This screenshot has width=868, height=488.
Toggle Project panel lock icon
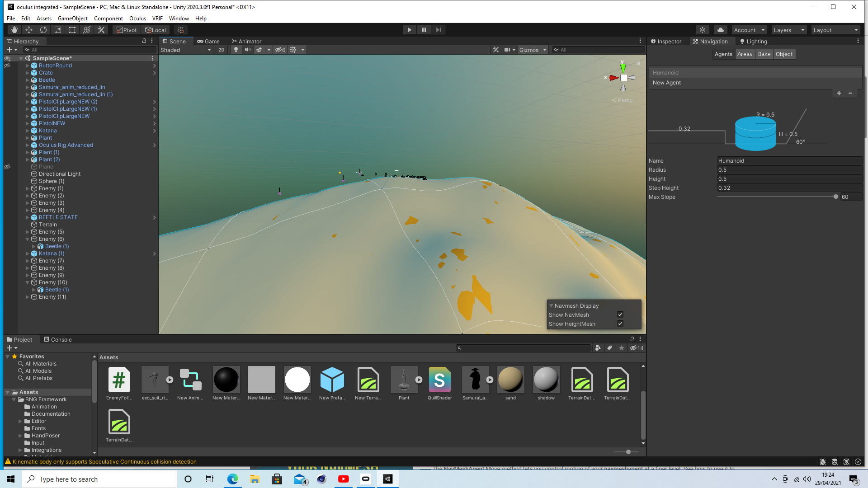tap(632, 339)
